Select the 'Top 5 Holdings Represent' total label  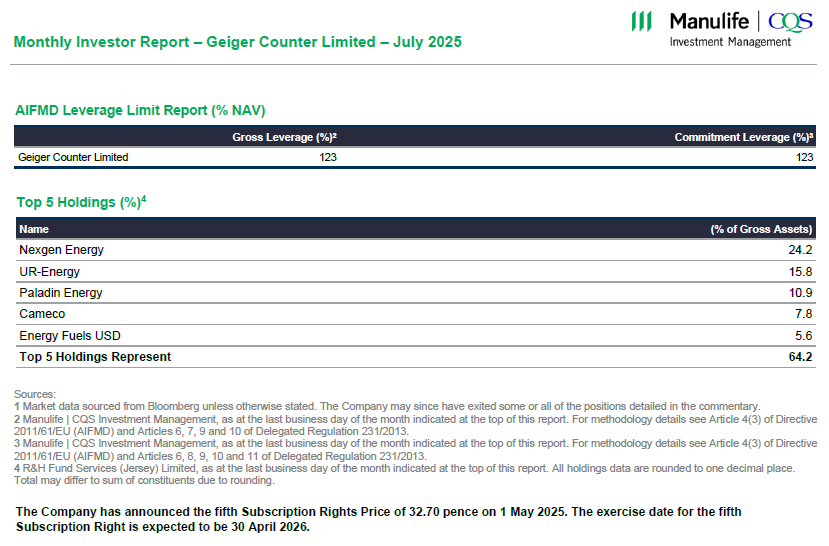[95, 357]
